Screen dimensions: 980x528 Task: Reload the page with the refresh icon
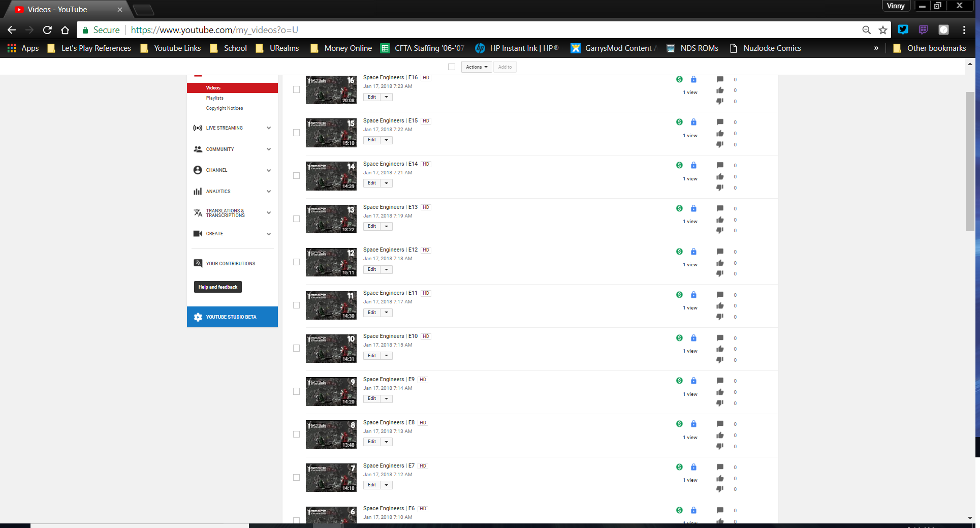[x=47, y=30]
